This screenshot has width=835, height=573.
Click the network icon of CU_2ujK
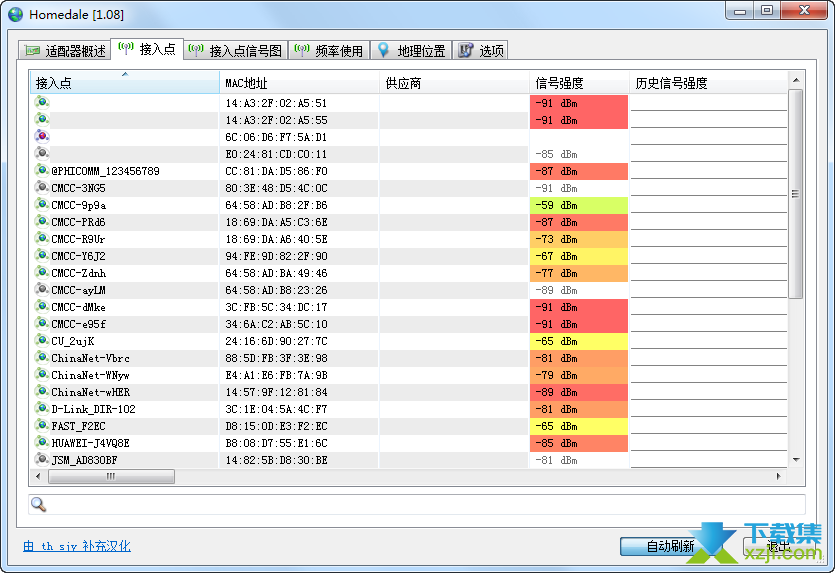tap(42, 341)
